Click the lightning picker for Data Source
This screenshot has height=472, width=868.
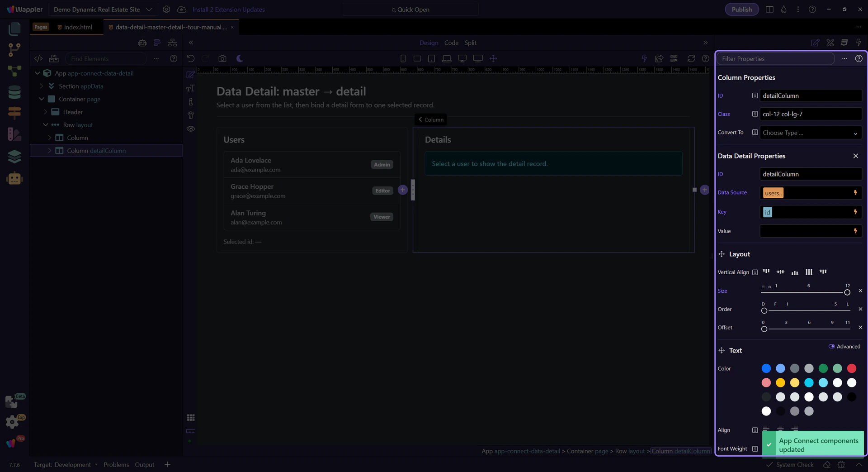[855, 193]
